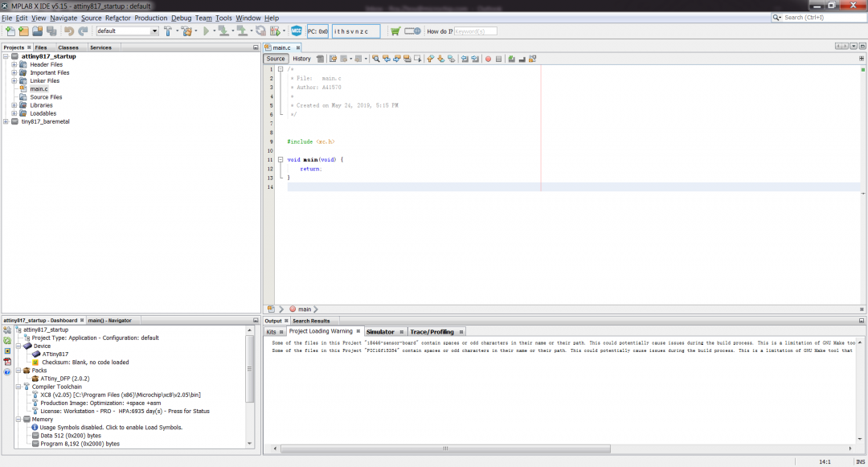Expand the Header Files folder
This screenshot has height=467, width=868.
(x=14, y=65)
